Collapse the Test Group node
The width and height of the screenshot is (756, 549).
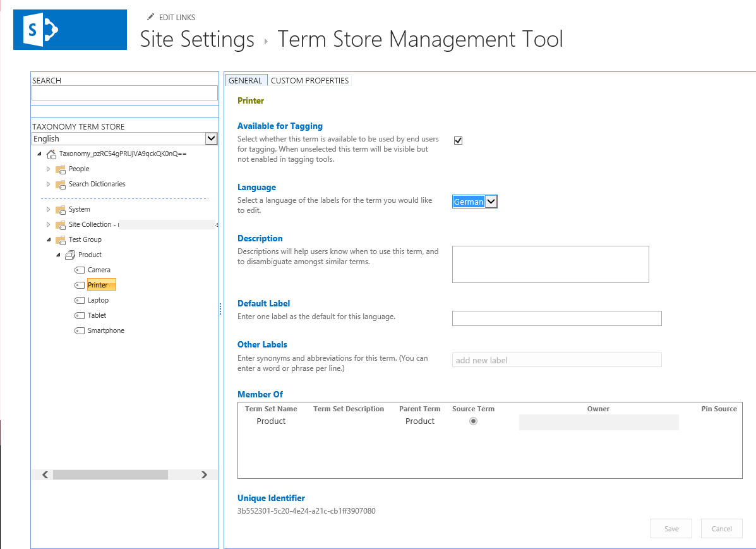[x=49, y=240]
